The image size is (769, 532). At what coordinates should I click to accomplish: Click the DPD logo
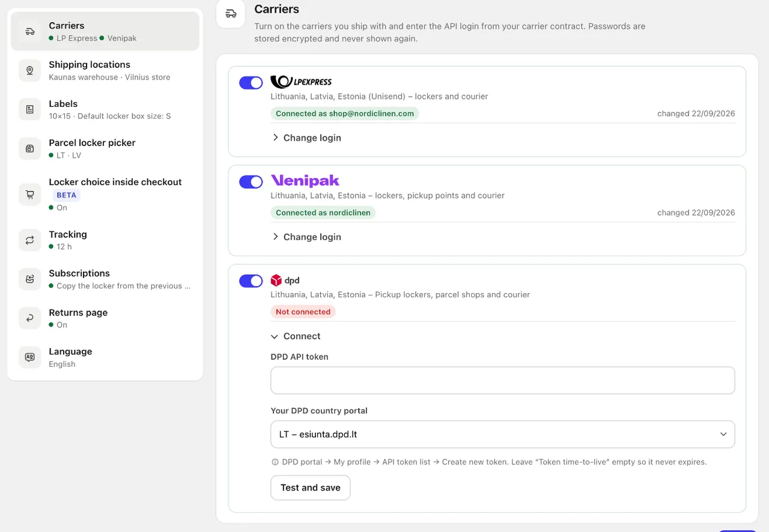pyautogui.click(x=285, y=280)
